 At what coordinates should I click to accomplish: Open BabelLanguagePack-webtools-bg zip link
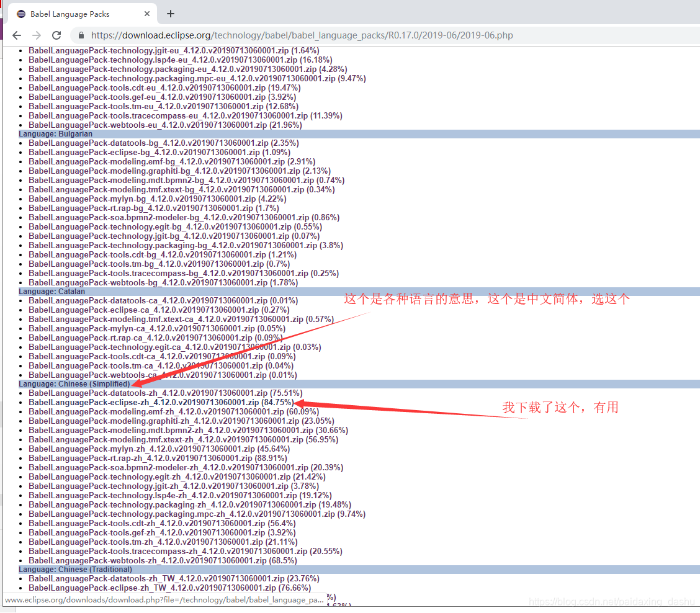point(163,283)
